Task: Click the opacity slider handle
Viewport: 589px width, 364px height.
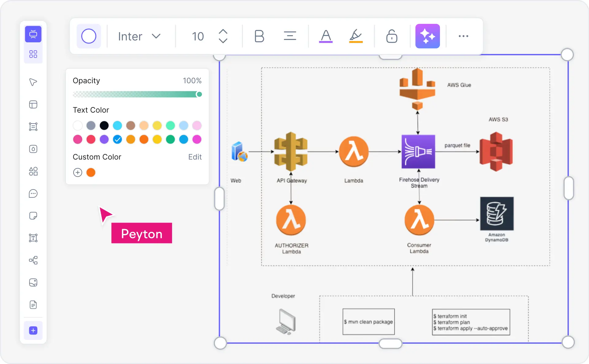Action: pyautogui.click(x=199, y=94)
